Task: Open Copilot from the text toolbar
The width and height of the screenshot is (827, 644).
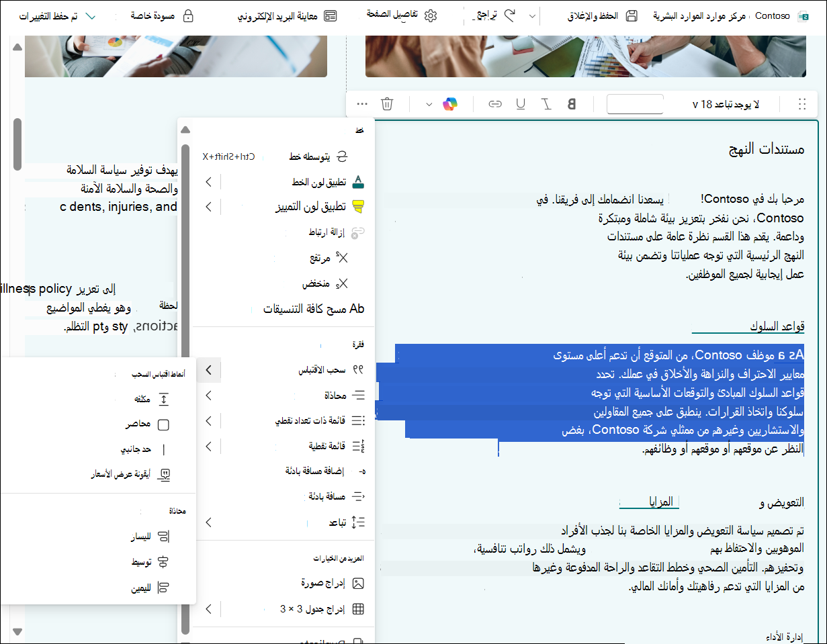Action: coord(450,104)
